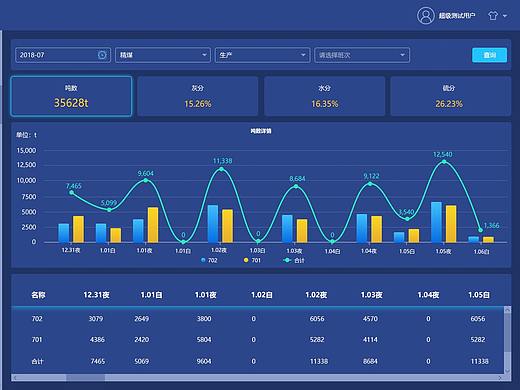Expand the caret beside the shirt icon

(505, 16)
